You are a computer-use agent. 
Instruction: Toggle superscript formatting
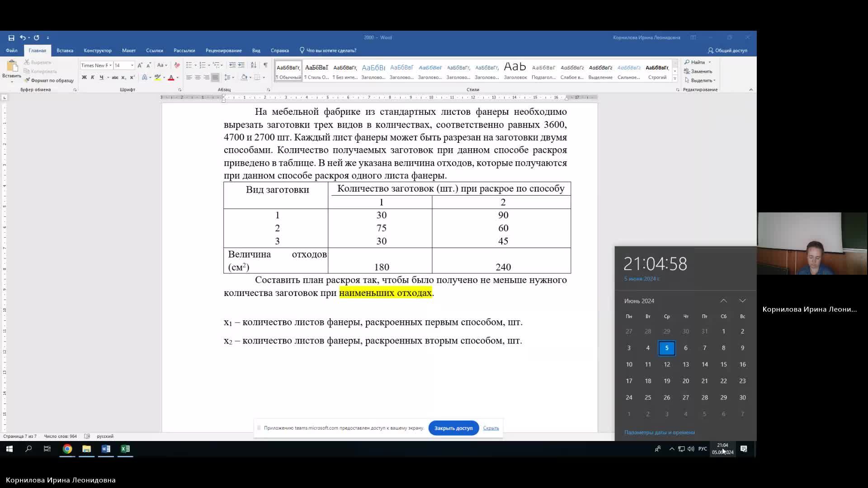click(132, 77)
